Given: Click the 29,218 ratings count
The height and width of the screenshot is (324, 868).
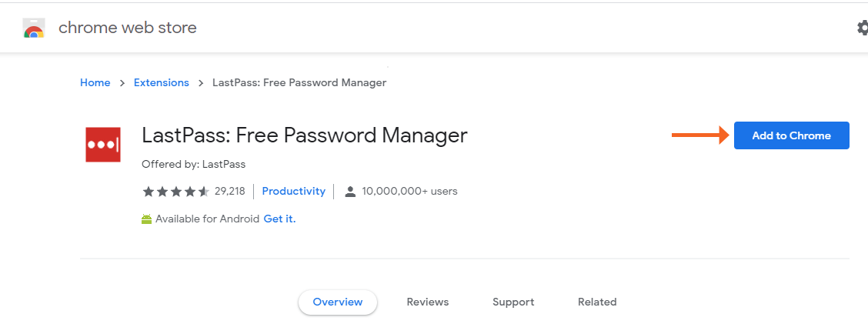Looking at the screenshot, I should point(230,191).
